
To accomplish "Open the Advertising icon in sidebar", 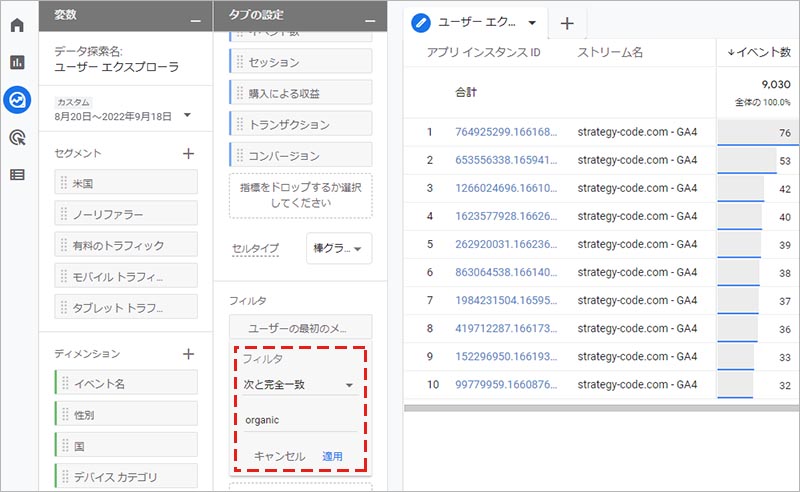I will tap(17, 137).
